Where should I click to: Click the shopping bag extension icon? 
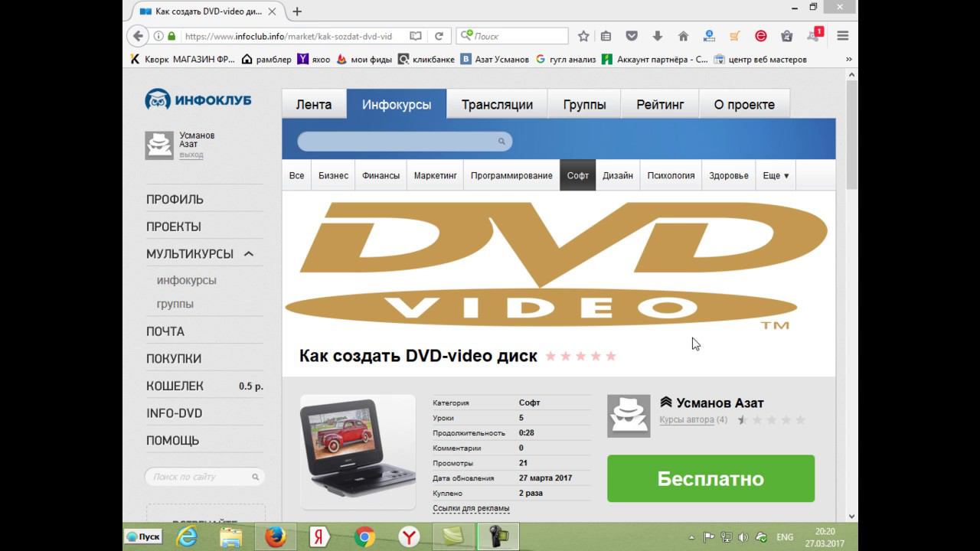click(x=786, y=36)
